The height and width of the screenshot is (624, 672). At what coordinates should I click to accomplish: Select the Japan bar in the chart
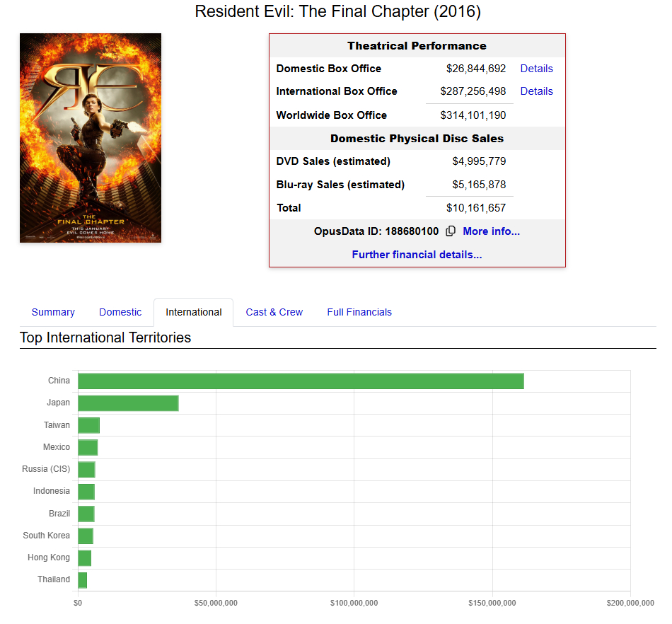[x=128, y=403]
